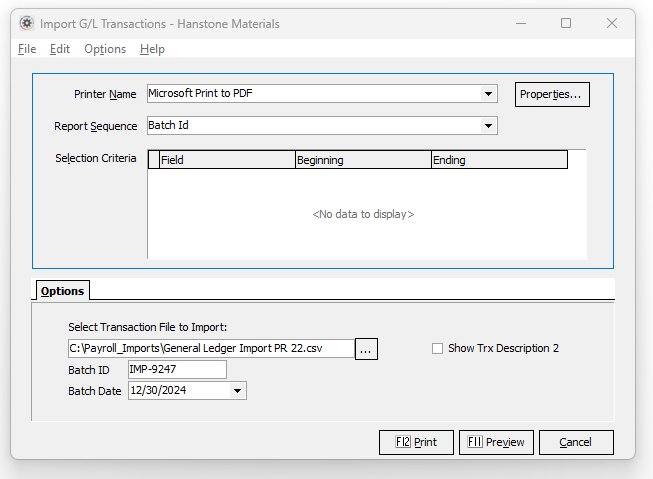Screen dimensions: 653x479
Task: Open the File menu
Action: (27, 49)
